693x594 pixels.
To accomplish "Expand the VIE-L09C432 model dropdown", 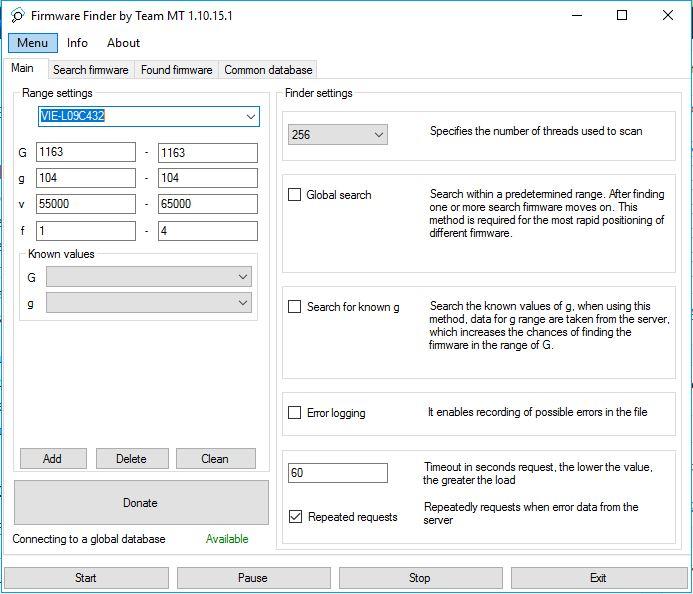I will pyautogui.click(x=251, y=117).
